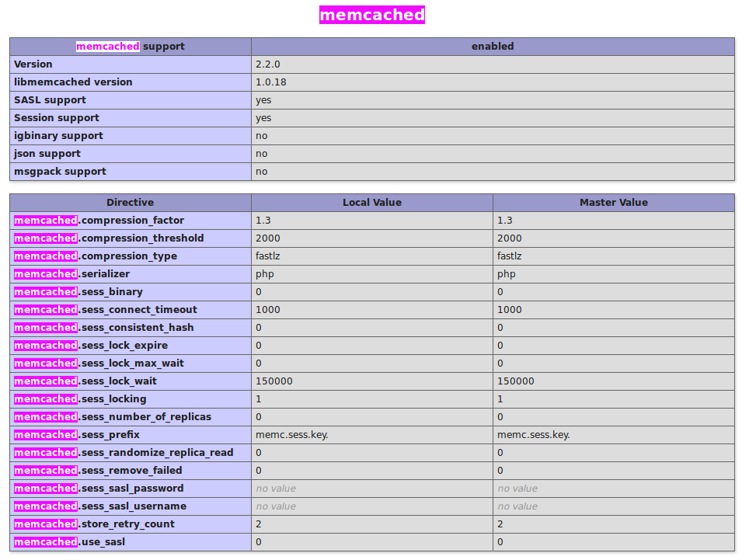The height and width of the screenshot is (560, 756).
Task: Click memcached.use_sasl directive
Action: click(69, 541)
